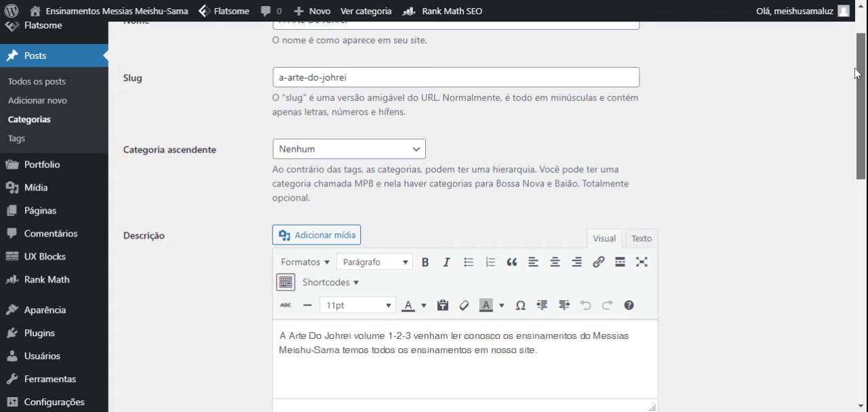Open Tags in the sidebar
Viewport: 868px width, 412px height.
16,138
